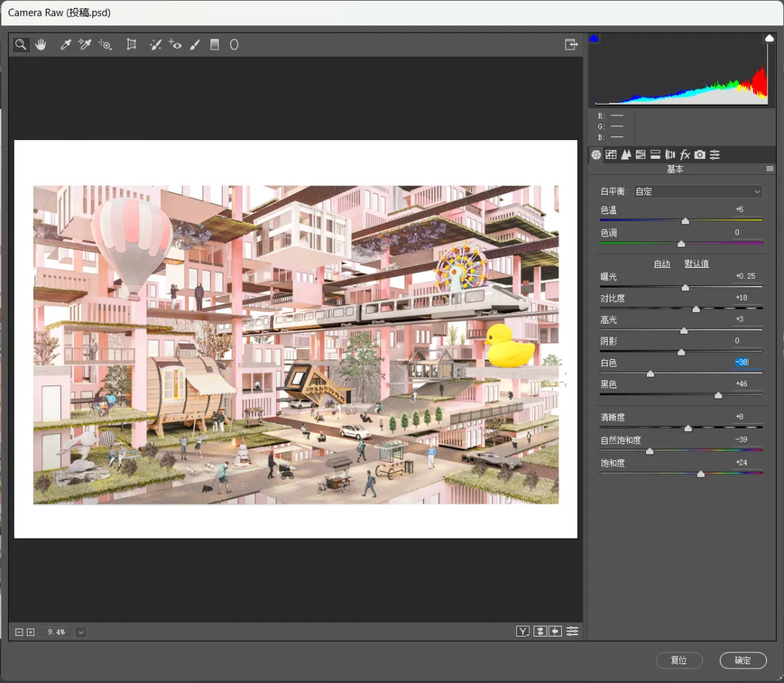784x683 pixels.
Task: Open the 基本 panel options menu
Action: [x=769, y=169]
